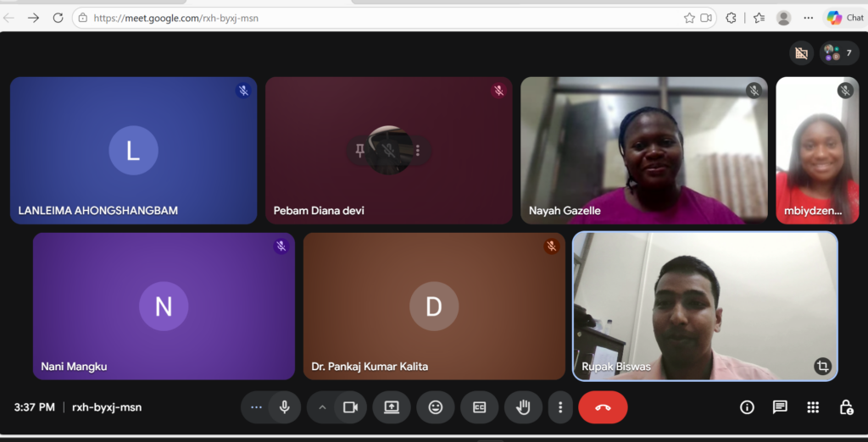Image resolution: width=868 pixels, height=442 pixels.
Task: Open meeting details info panel
Action: pyautogui.click(x=747, y=407)
